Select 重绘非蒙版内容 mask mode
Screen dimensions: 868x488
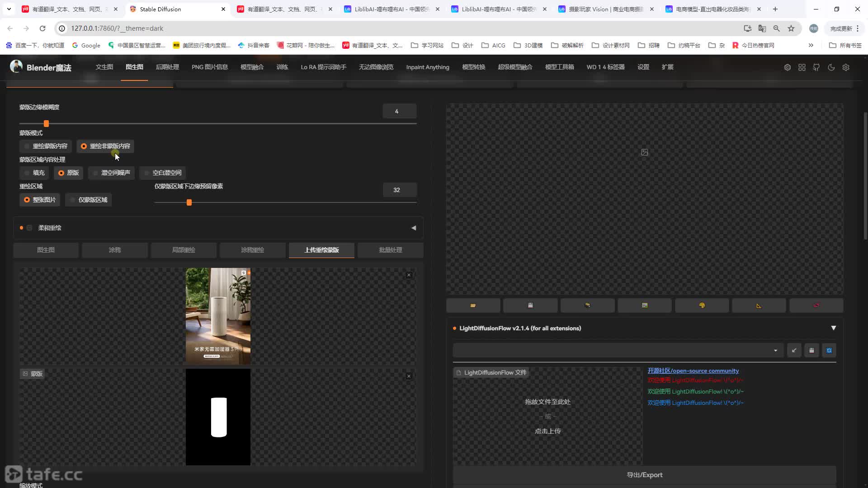click(x=105, y=146)
